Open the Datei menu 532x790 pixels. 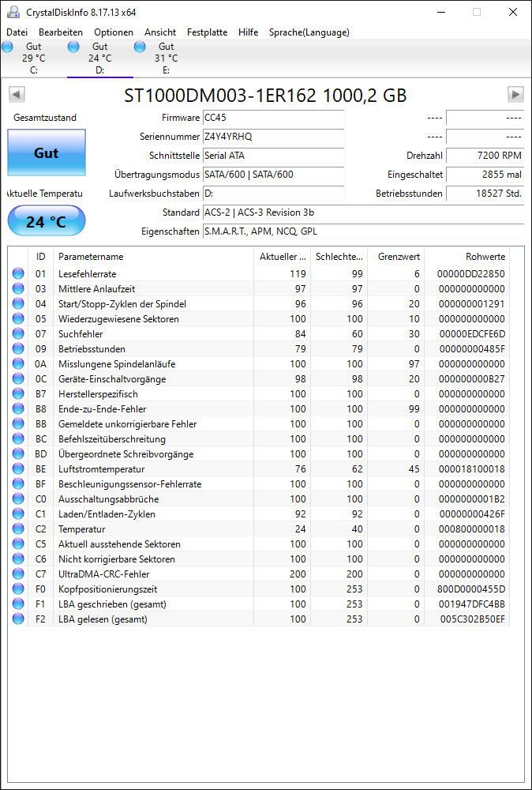(x=17, y=32)
